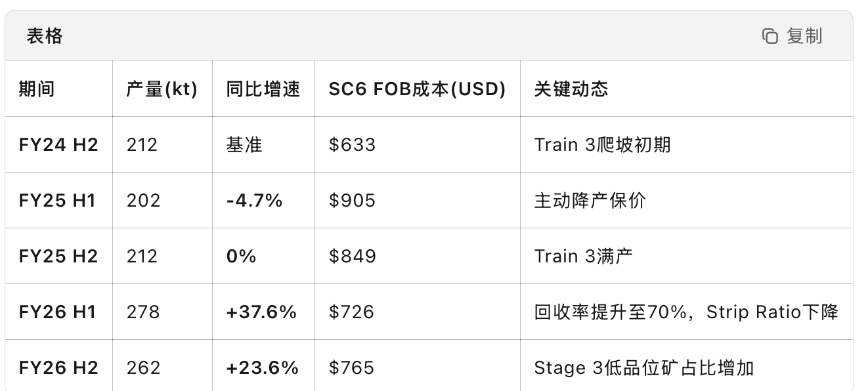
Task: Select the 产量(kt) column header
Action: pos(162,89)
